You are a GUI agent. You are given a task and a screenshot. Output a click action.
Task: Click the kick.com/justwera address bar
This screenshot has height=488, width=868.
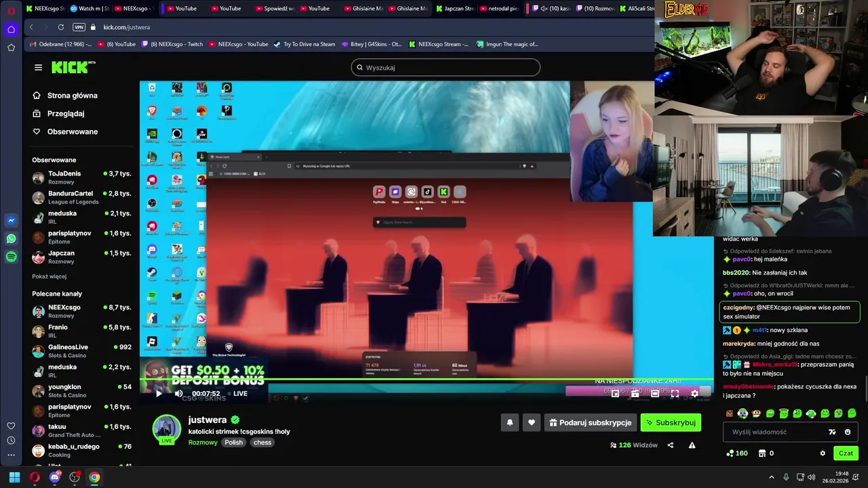(x=126, y=27)
